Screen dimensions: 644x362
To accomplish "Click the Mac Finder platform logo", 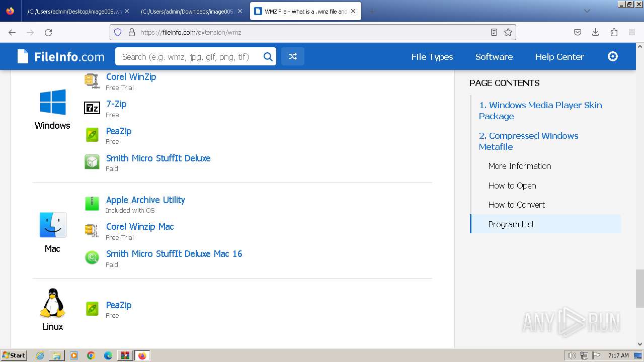I will coord(53,225).
